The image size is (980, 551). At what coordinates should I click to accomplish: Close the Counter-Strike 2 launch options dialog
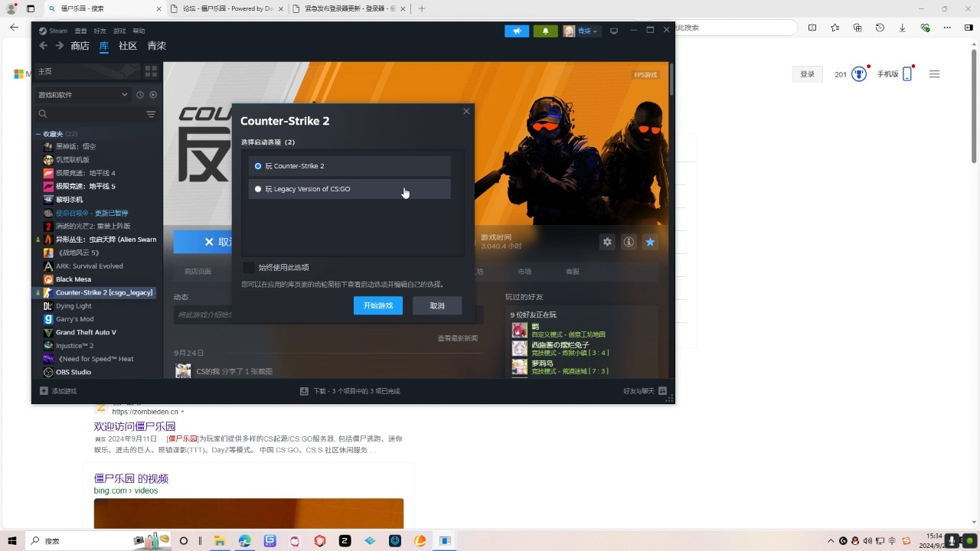[x=466, y=112]
